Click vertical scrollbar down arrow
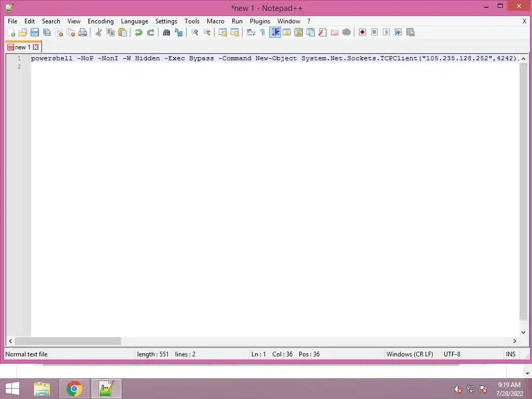Image resolution: width=532 pixels, height=399 pixels. click(x=524, y=332)
